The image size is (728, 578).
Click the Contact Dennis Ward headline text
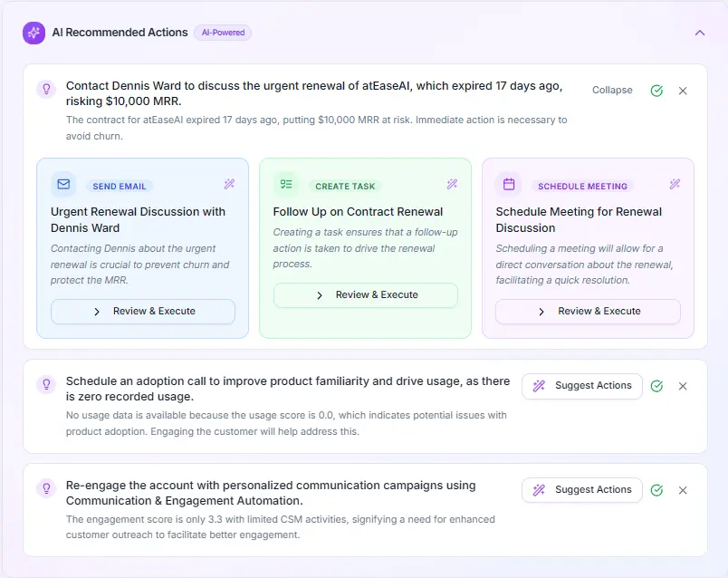[x=314, y=93]
